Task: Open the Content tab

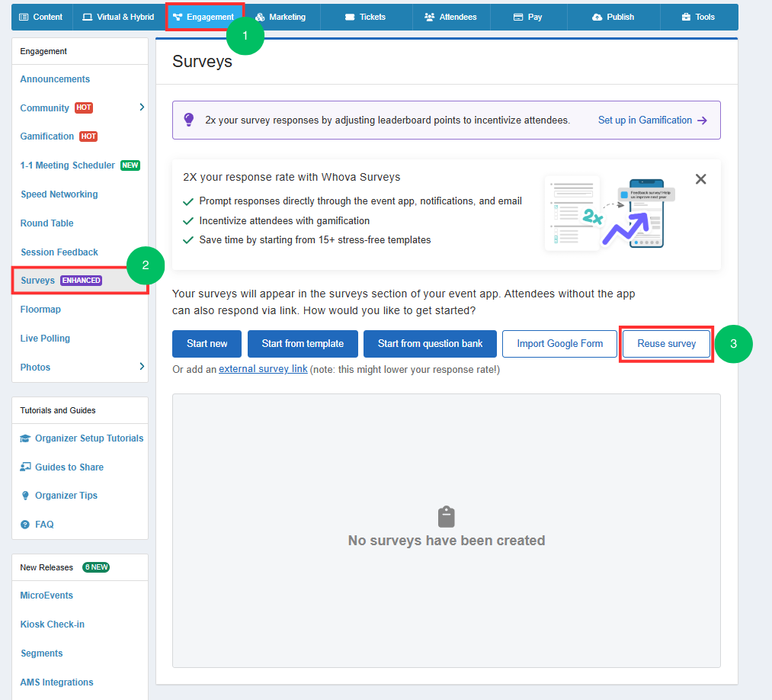Action: click(42, 17)
